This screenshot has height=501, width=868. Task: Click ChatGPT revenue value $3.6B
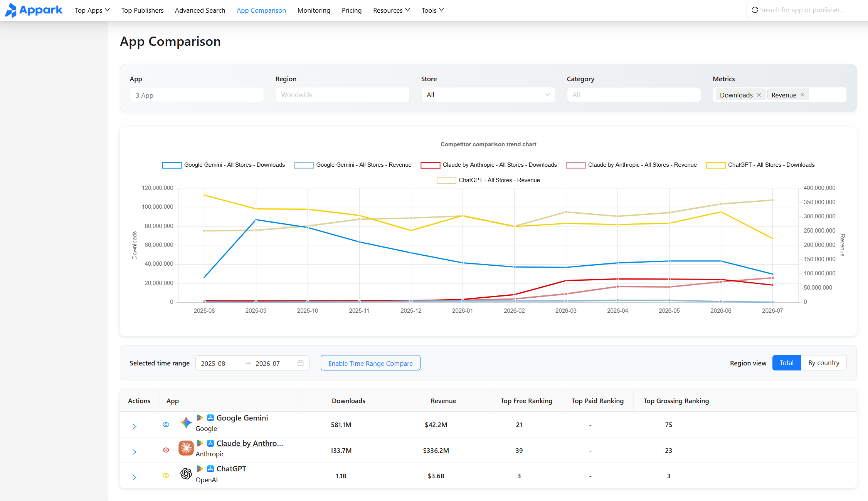436,476
